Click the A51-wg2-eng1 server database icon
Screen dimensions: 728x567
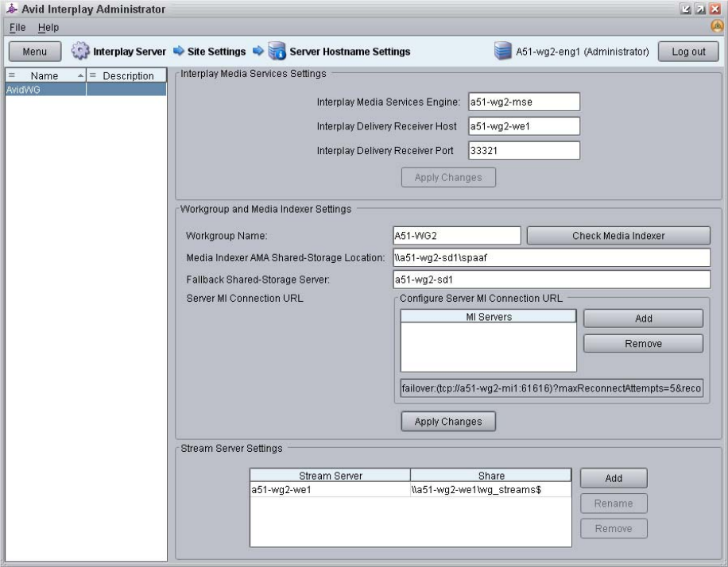(503, 51)
